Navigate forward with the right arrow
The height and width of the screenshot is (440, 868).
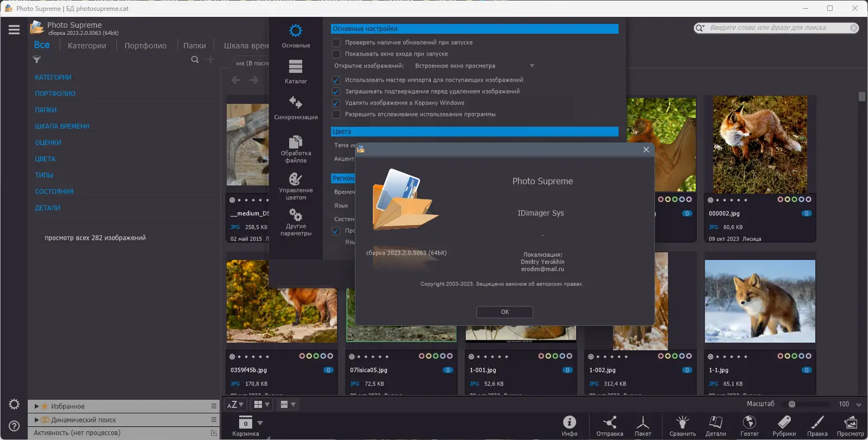tap(254, 80)
